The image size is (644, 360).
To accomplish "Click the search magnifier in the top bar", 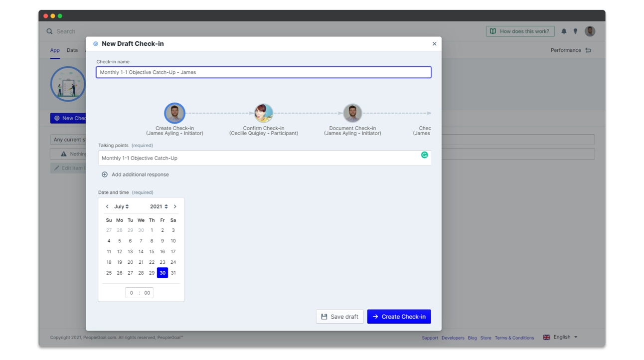I will point(49,31).
